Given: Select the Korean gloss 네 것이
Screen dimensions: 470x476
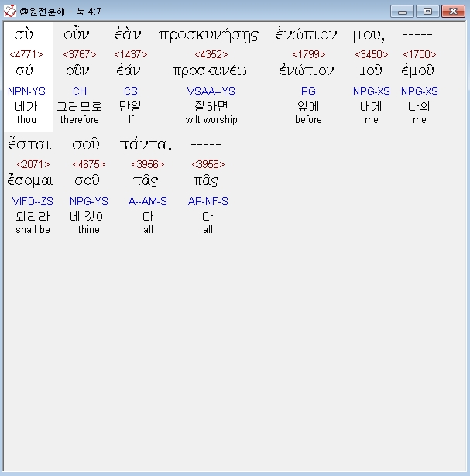Looking at the screenshot, I should (88, 217).
